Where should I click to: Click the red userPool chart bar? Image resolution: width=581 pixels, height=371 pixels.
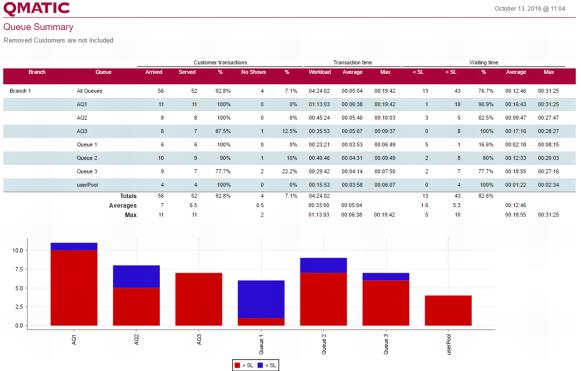(x=448, y=311)
